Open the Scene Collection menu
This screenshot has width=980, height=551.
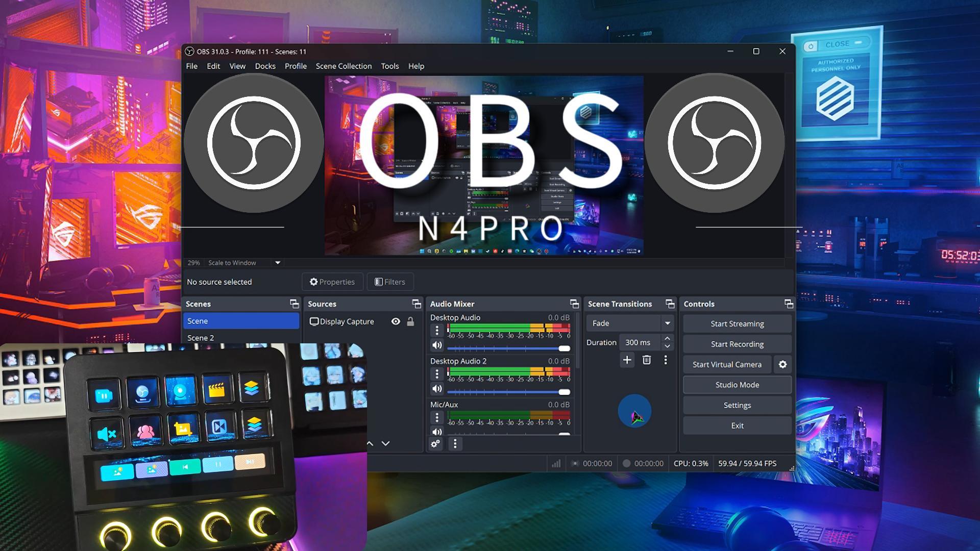click(344, 66)
